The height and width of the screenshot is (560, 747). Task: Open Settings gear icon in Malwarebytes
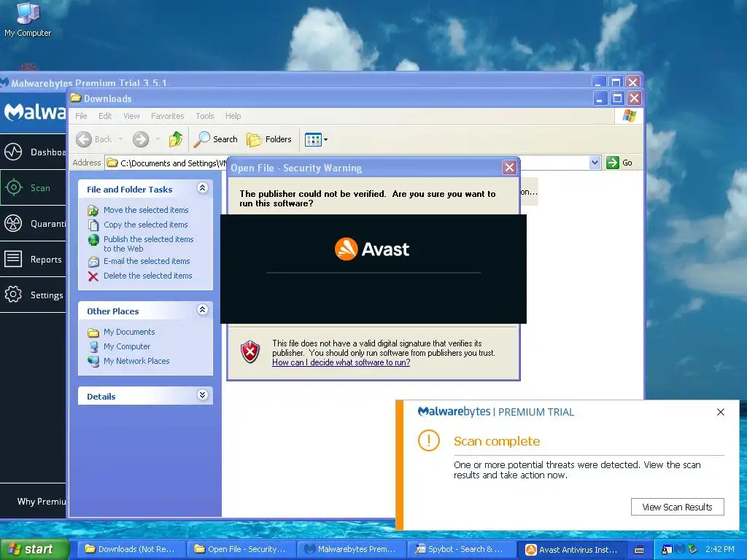tap(13, 295)
